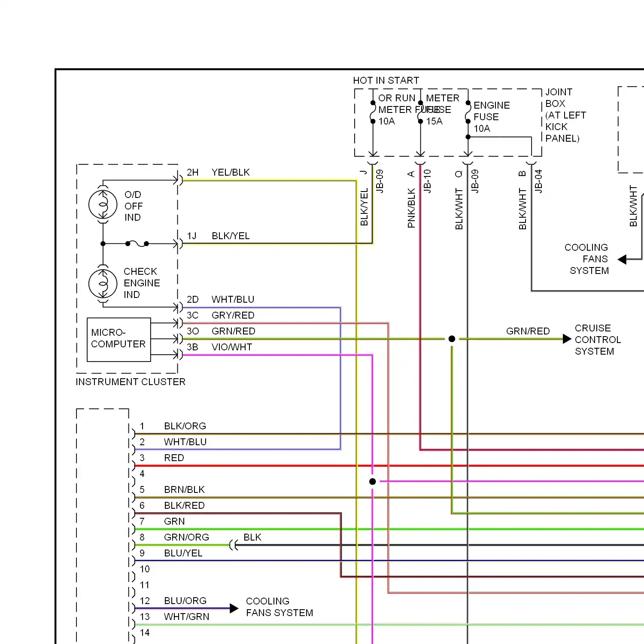Click the JOINT BOX (AT LEFT KICK PANEL) label

click(565, 115)
